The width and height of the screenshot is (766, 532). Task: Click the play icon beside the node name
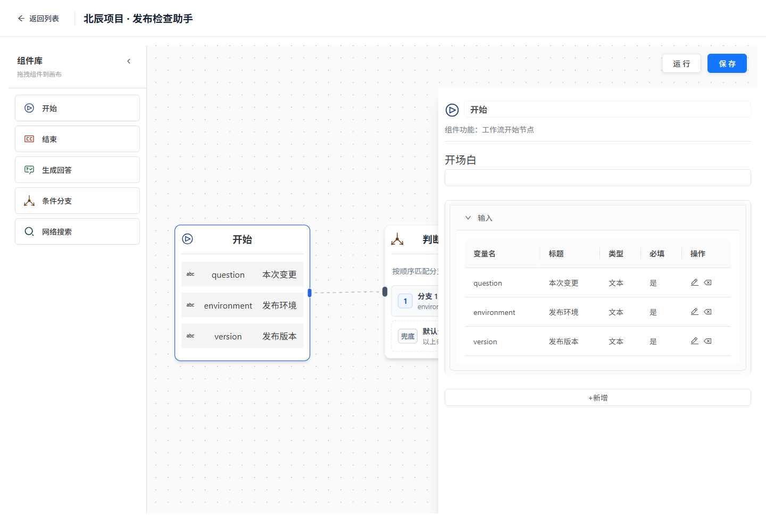click(x=452, y=110)
